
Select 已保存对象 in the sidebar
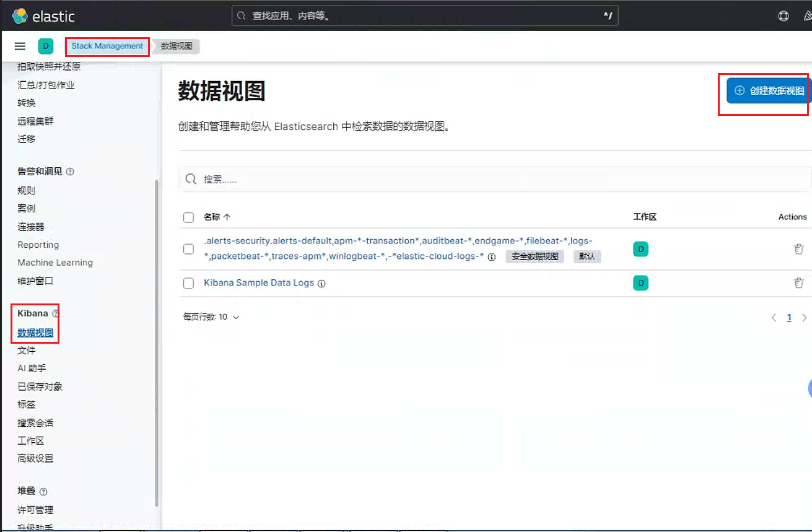(x=40, y=386)
